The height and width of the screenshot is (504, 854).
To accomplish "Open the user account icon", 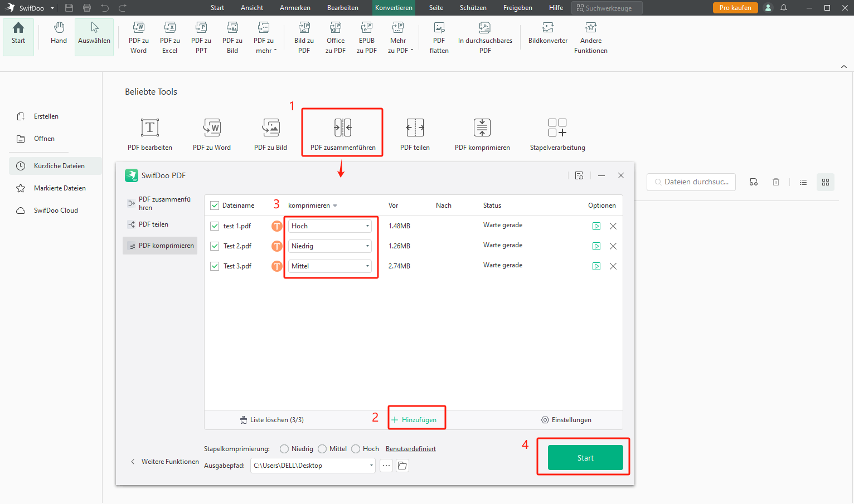I will coord(768,8).
